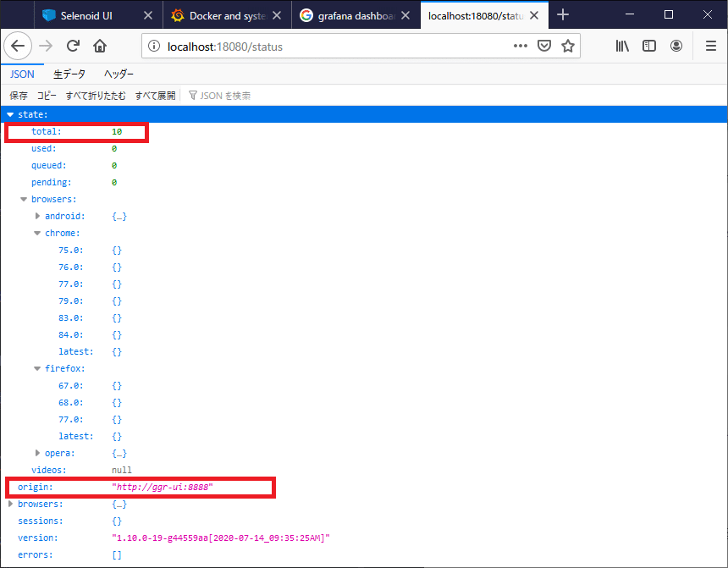This screenshot has height=568, width=728.
Task: Reload the current status page
Action: (x=73, y=46)
